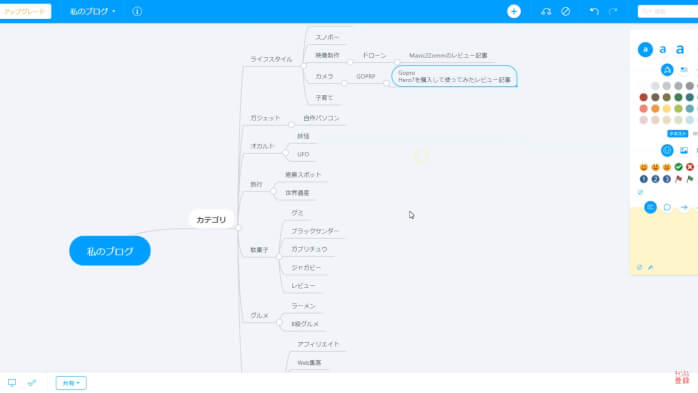Select the ラーメン topic
Image resolution: width=698 pixels, height=393 pixels.
304,306
